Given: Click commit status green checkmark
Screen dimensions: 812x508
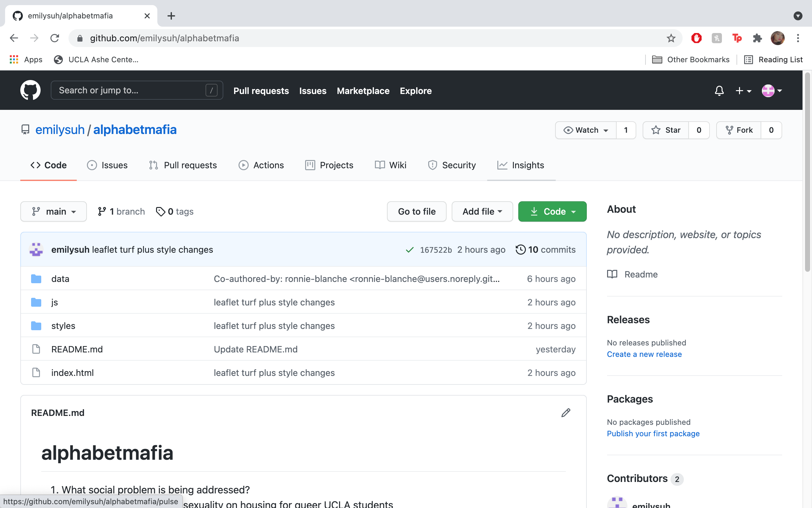Looking at the screenshot, I should (409, 250).
